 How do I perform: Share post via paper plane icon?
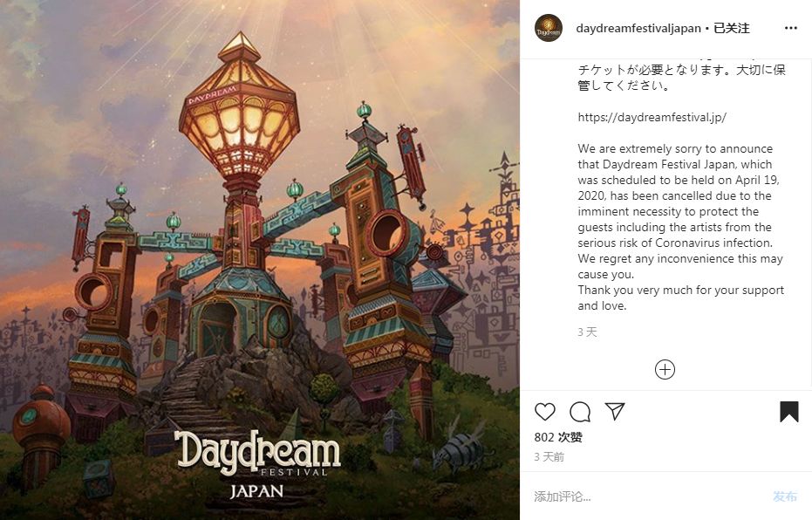(615, 411)
